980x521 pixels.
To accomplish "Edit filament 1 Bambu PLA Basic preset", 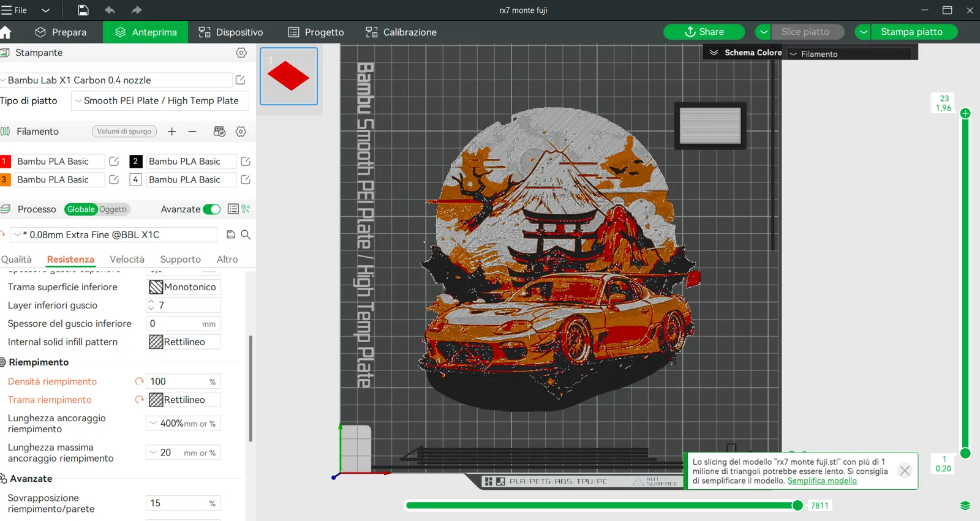I will click(114, 162).
